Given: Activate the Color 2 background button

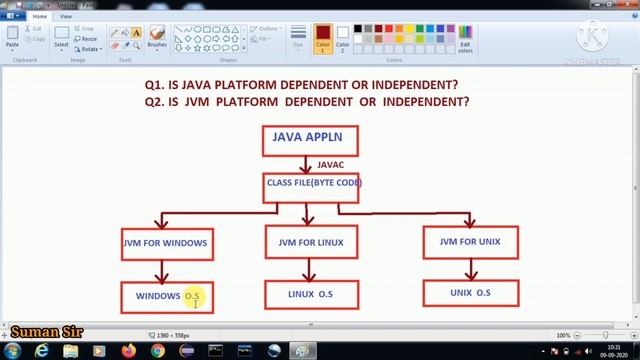Looking at the screenshot, I should pyautogui.click(x=342, y=39).
